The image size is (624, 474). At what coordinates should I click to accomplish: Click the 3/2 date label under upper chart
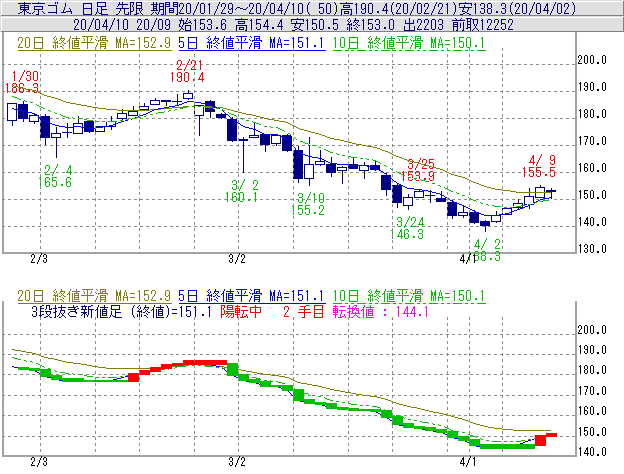[237, 259]
